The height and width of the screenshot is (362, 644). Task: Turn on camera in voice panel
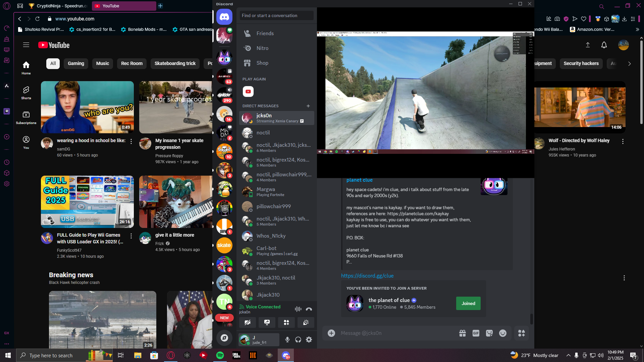(x=248, y=322)
